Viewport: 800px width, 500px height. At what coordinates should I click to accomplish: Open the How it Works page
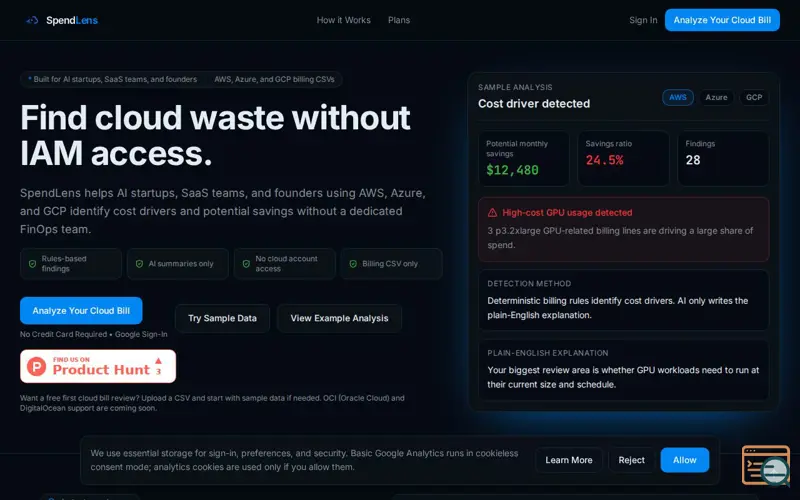pos(343,20)
